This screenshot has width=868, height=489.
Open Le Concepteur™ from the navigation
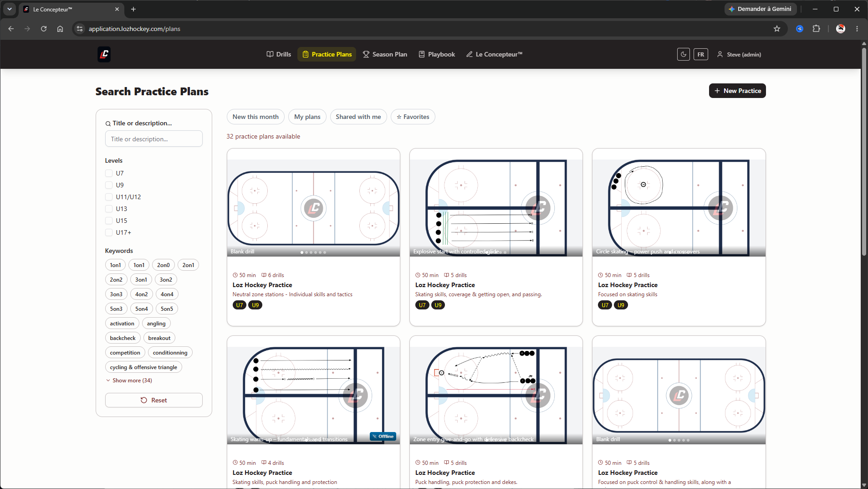494,54
